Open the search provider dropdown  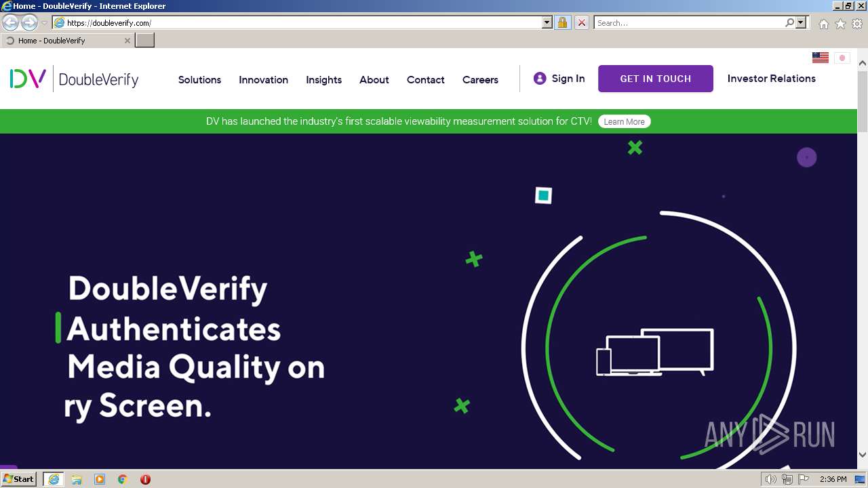801,23
